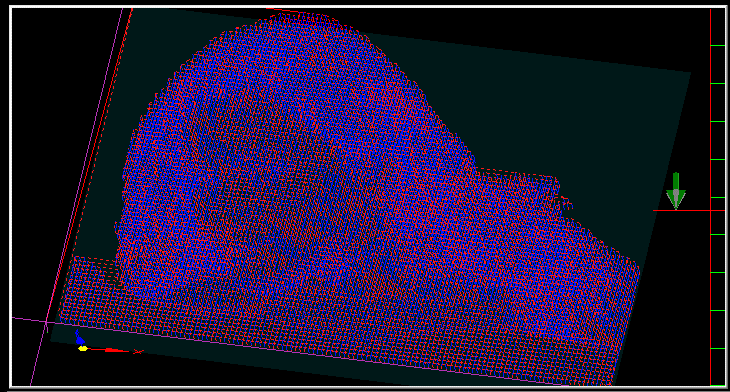This screenshot has height=392, width=730.
Task: Select the red X-axis arrow head
Action: 115,350
